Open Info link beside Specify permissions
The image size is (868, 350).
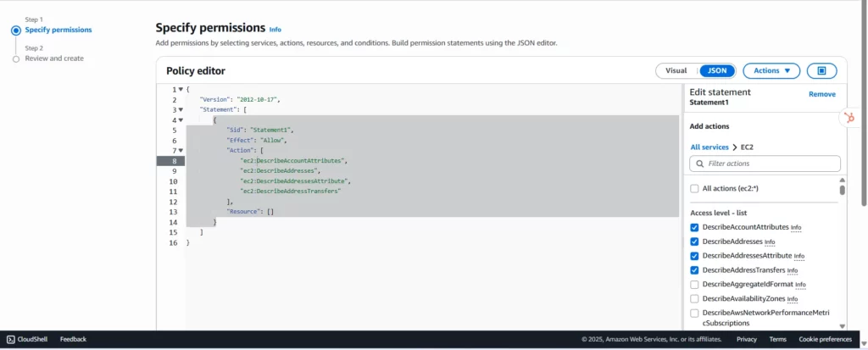(x=275, y=30)
